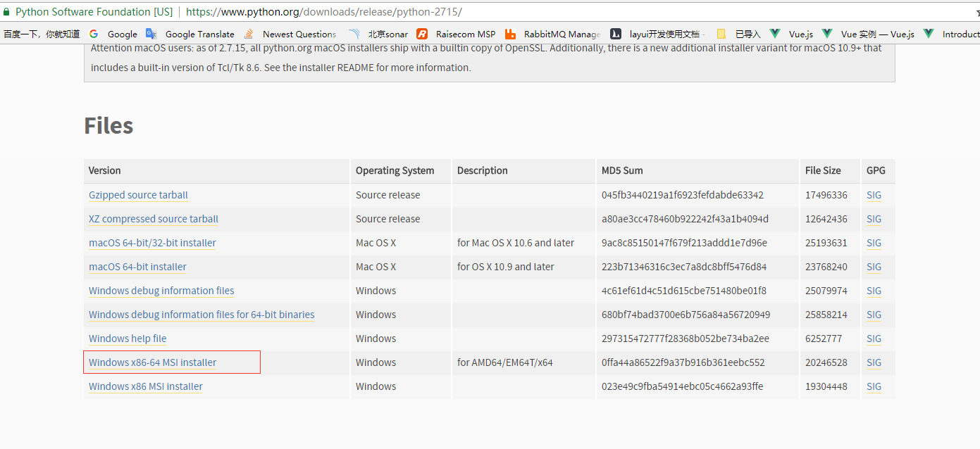Open SIG link for XZ compressed tarball
The width and height of the screenshot is (980, 449).
click(874, 219)
